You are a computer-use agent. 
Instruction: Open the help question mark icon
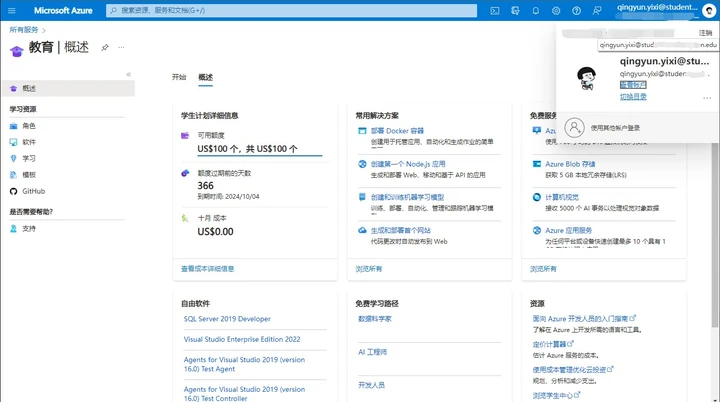click(576, 11)
